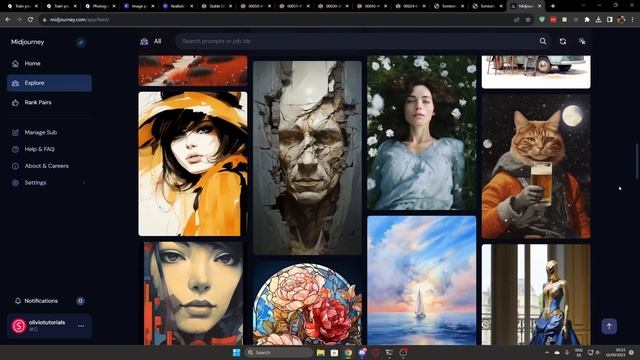This screenshot has height=360, width=640.
Task: Close the Midjourney browser tab
Action: click(x=539, y=6)
